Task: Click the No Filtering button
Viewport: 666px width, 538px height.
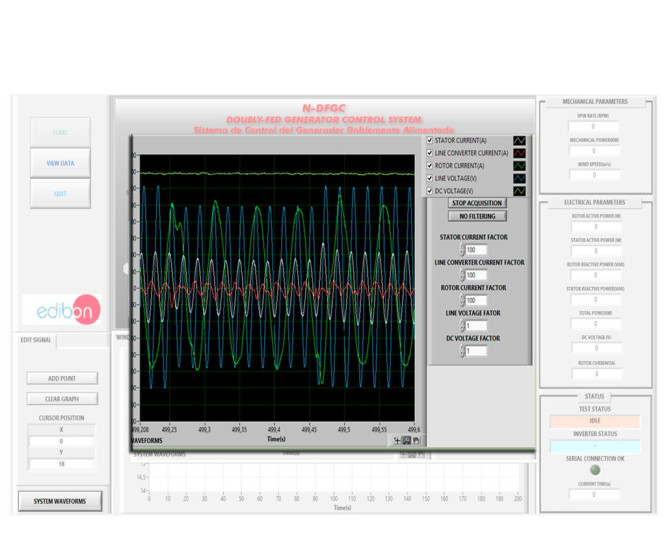Action: tap(477, 216)
